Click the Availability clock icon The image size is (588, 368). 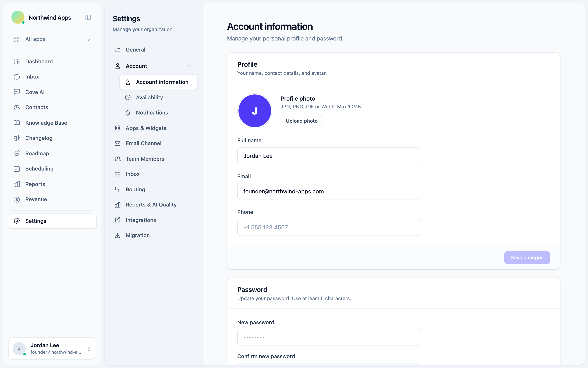coord(128,97)
